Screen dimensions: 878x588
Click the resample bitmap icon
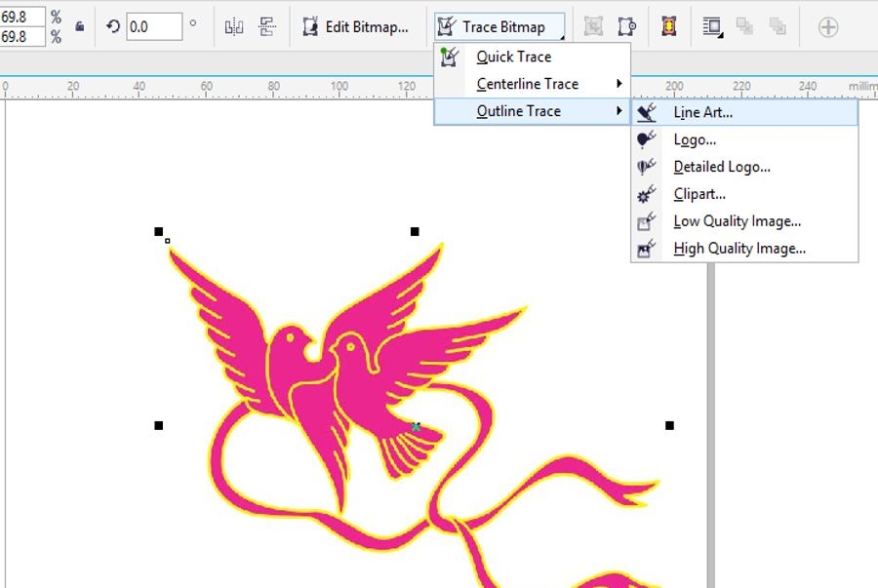pyautogui.click(x=627, y=26)
